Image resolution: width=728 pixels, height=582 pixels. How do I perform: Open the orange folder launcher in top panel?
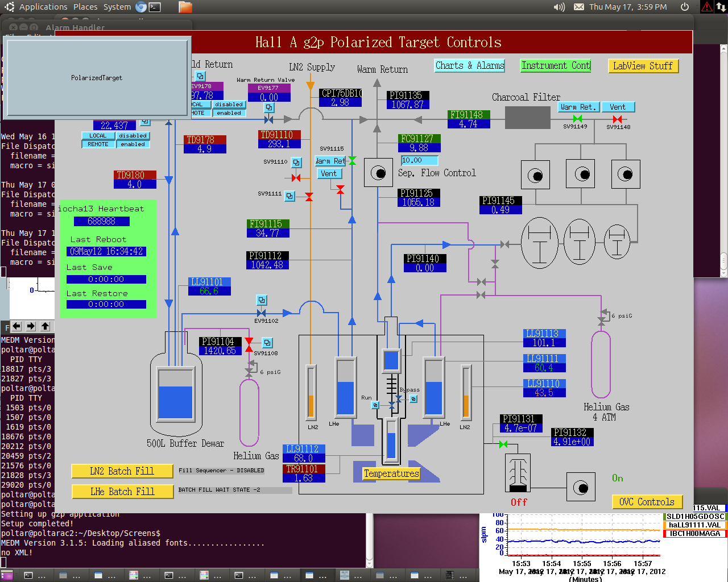click(185, 7)
